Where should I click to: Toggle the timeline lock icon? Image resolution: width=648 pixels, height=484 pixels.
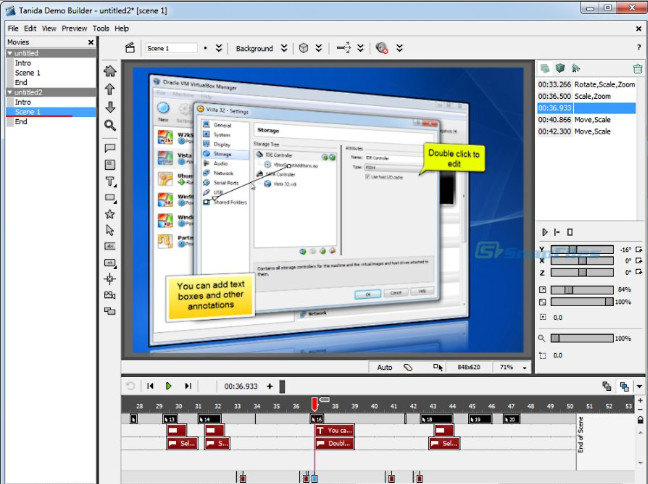[x=640, y=420]
